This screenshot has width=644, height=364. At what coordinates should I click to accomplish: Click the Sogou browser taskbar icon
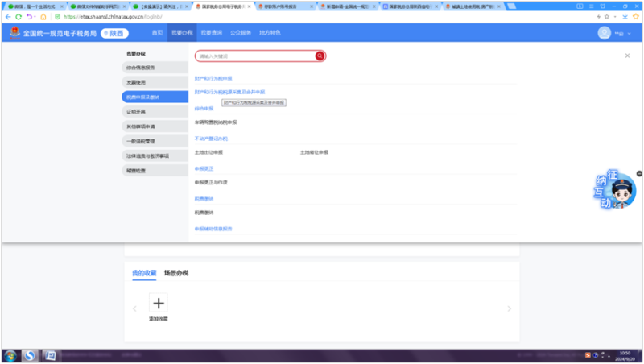point(30,355)
